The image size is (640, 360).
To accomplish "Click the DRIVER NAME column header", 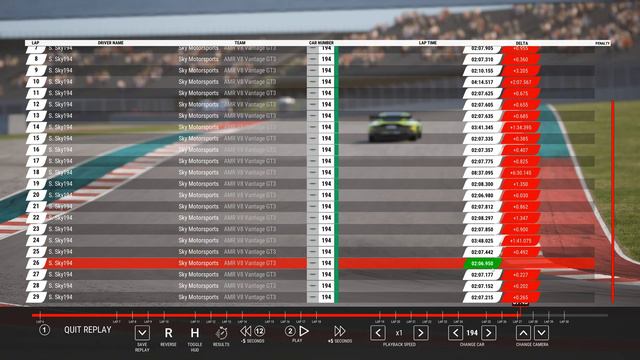I will (111, 43).
